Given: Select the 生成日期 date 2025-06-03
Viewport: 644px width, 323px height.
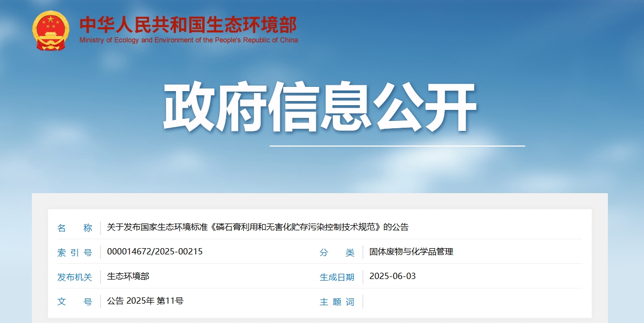Looking at the screenshot, I should pos(393,276).
